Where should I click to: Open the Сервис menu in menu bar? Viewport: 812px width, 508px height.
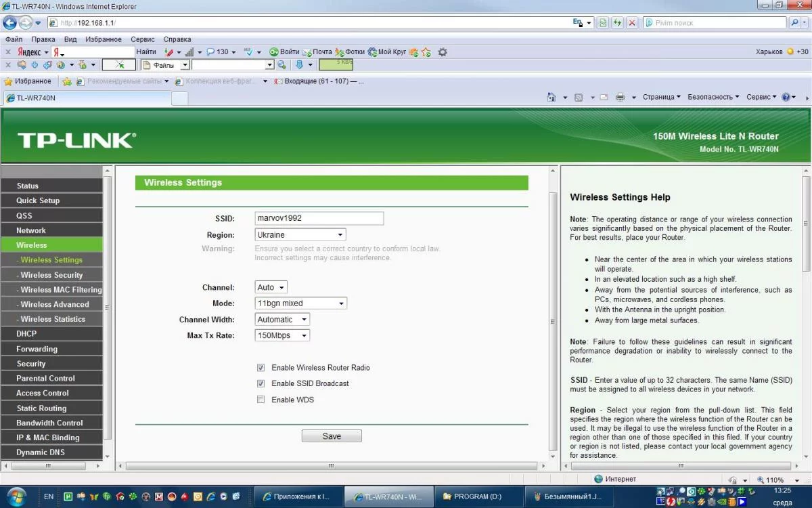142,39
